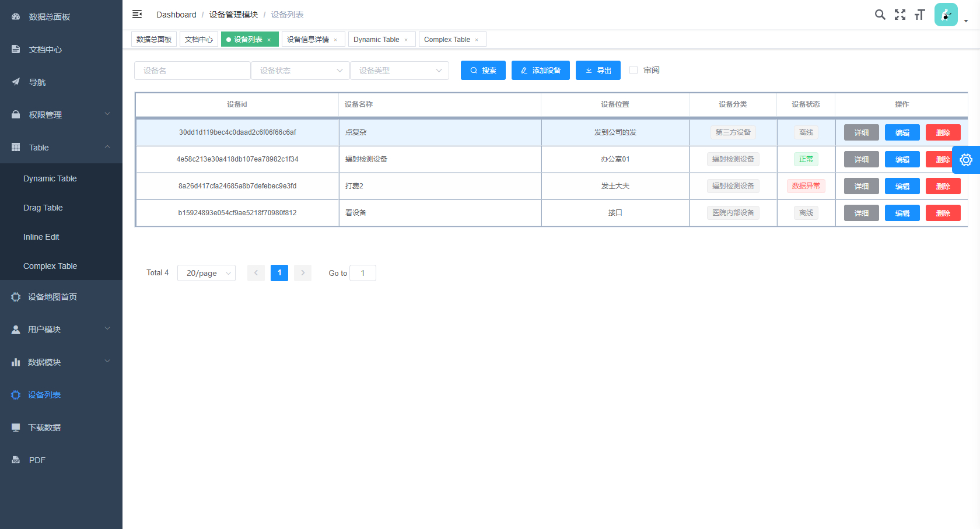This screenshot has height=529, width=980.
Task: Enable the 审阅 checkbox
Action: click(633, 70)
